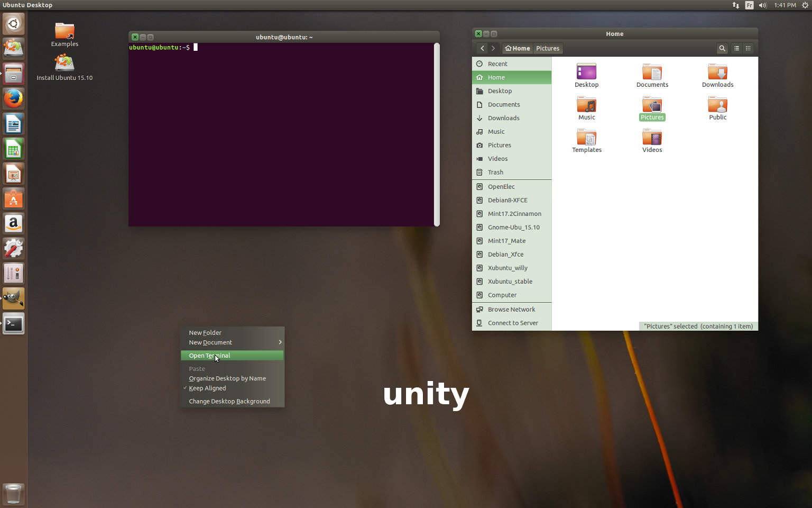Open Trash in Files sidebar
Screen dimensions: 812x508
(512, 172)
